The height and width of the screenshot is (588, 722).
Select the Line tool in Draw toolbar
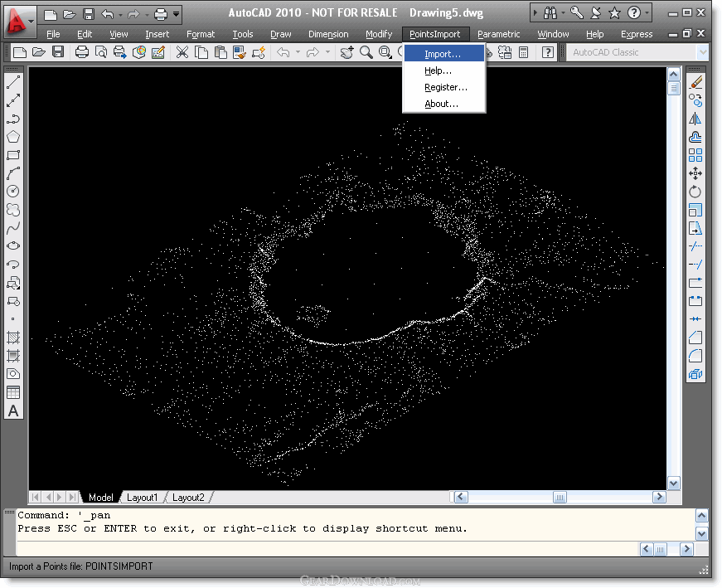click(x=13, y=82)
